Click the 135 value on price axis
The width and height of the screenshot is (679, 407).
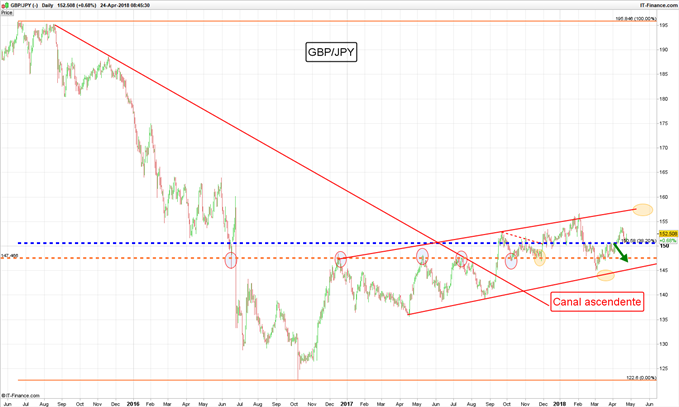663,320
